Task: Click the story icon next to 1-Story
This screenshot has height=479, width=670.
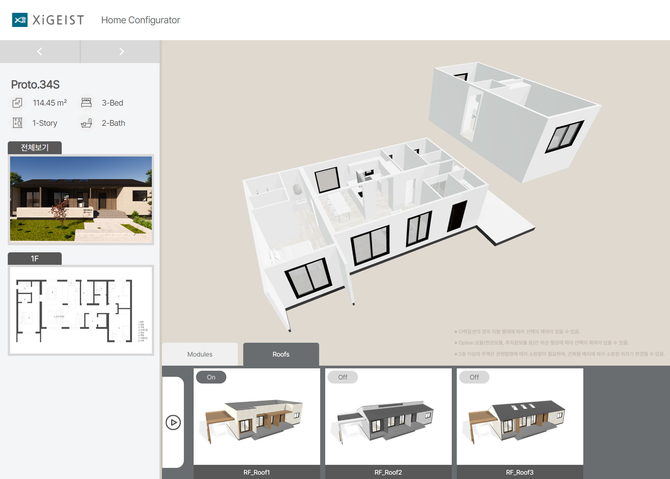Action: pyautogui.click(x=17, y=123)
